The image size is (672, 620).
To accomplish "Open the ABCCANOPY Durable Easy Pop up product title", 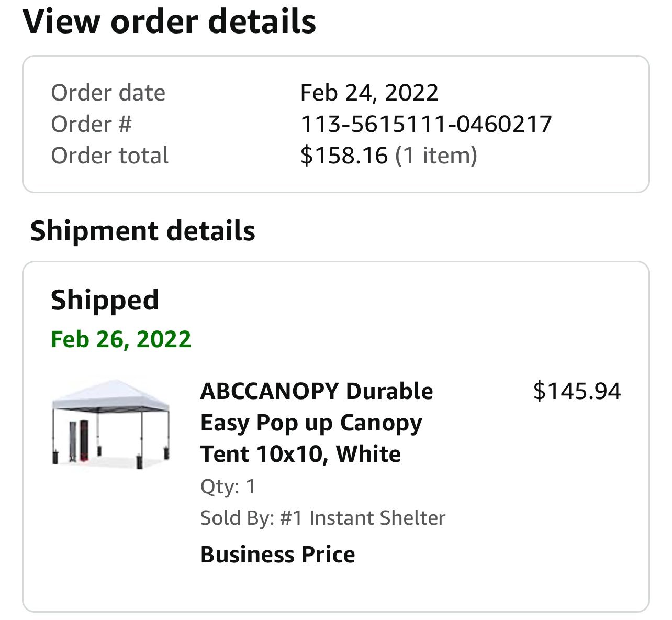I will click(x=316, y=392).
